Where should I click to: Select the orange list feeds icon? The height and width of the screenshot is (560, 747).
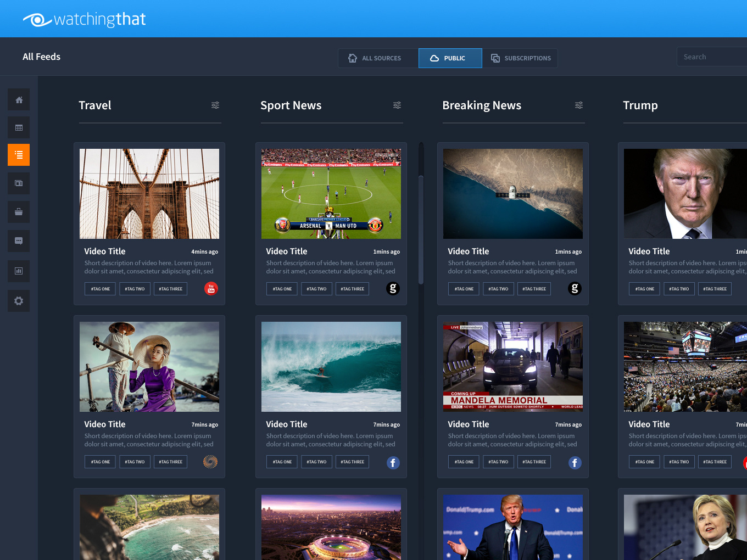tap(19, 155)
